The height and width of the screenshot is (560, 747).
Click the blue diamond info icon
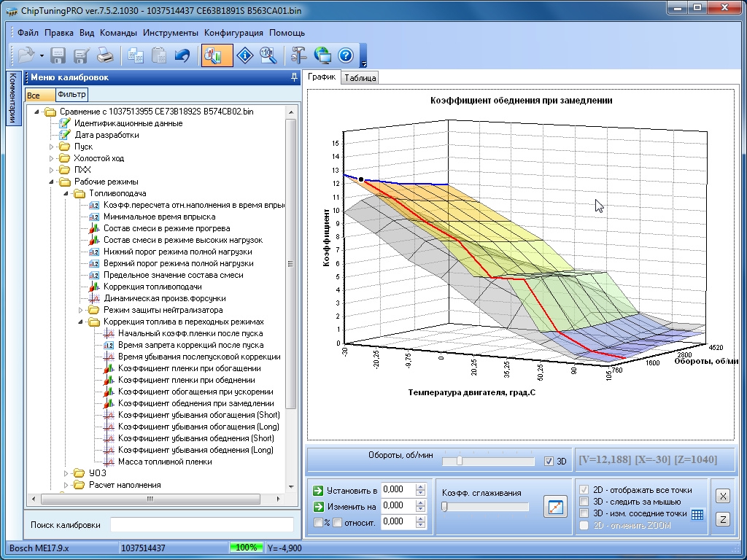[245, 55]
